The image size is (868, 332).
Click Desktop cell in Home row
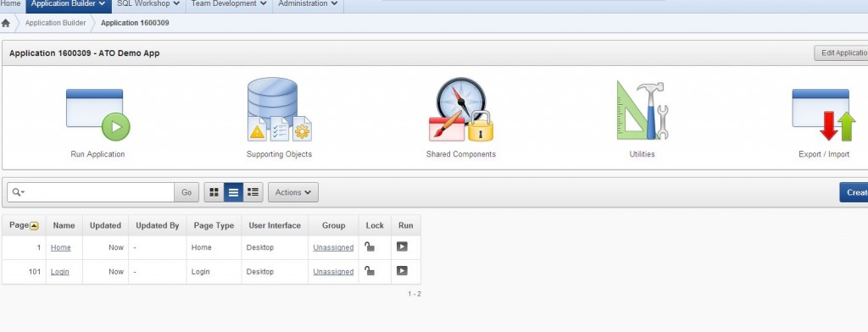click(275, 247)
